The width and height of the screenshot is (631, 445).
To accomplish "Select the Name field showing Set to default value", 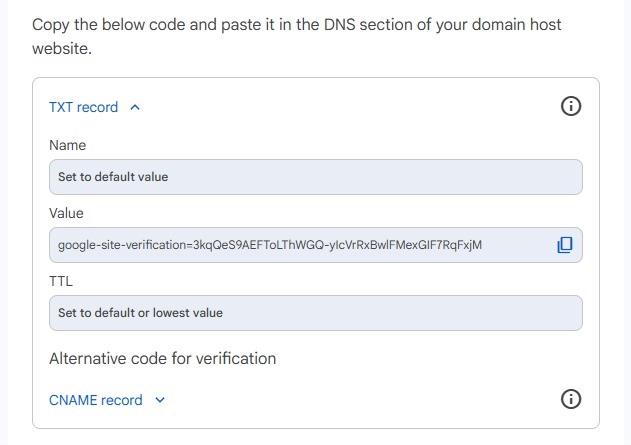I will (316, 177).
